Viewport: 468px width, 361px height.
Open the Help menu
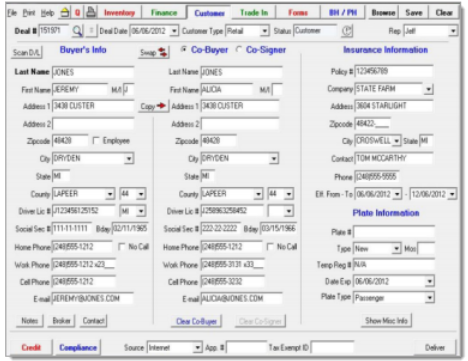[48, 13]
